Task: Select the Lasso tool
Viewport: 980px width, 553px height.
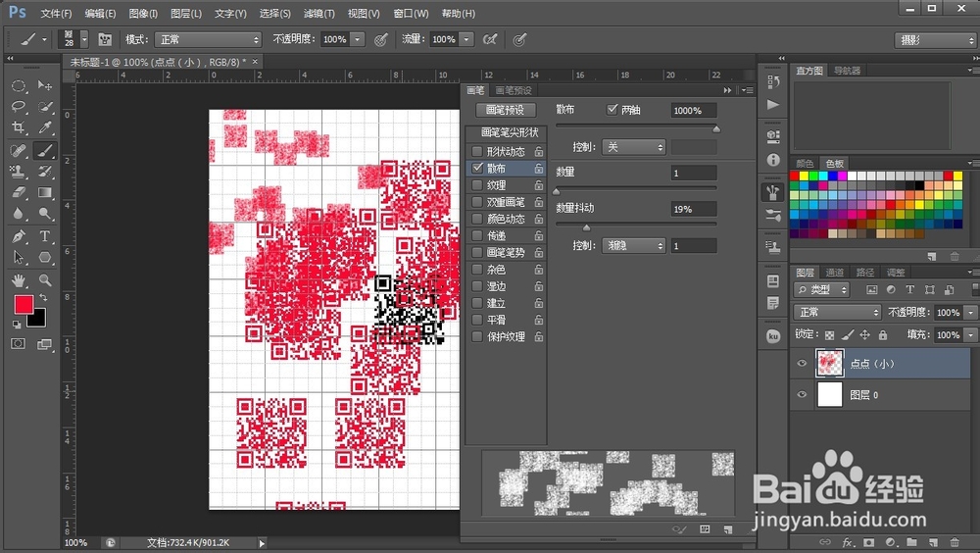Action: pyautogui.click(x=18, y=107)
